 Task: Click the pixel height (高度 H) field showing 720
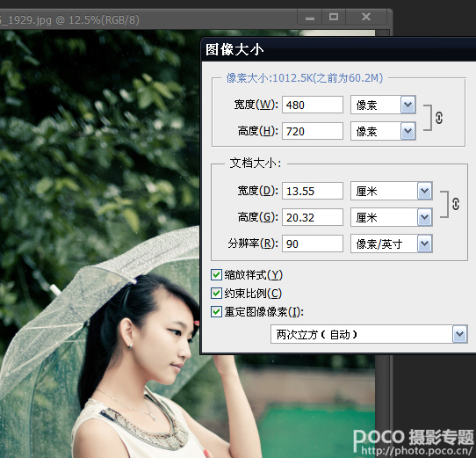pyautogui.click(x=313, y=131)
